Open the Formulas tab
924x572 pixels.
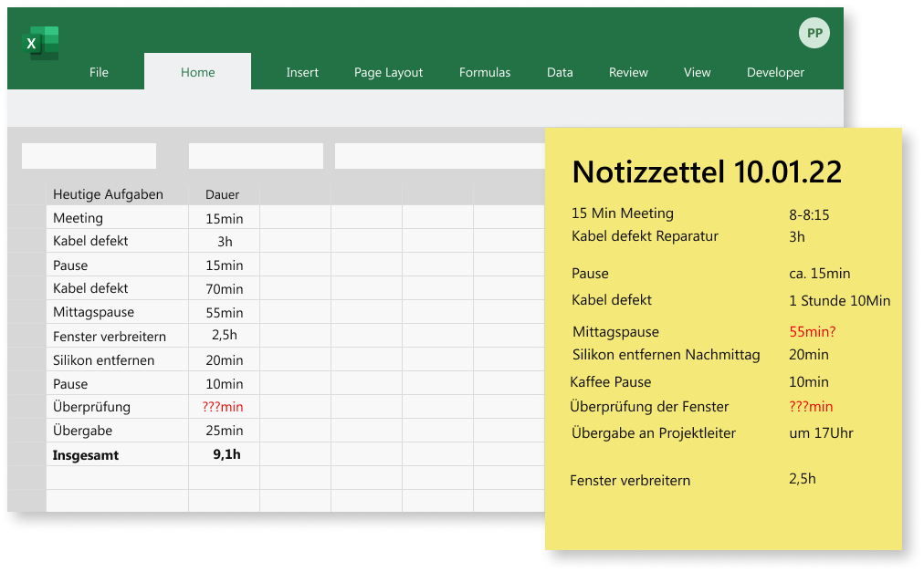point(485,72)
